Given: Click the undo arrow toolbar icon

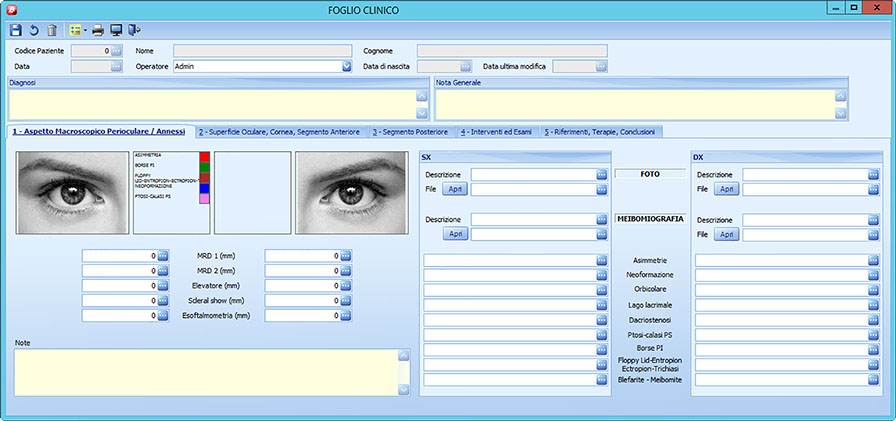Looking at the screenshot, I should [x=33, y=30].
